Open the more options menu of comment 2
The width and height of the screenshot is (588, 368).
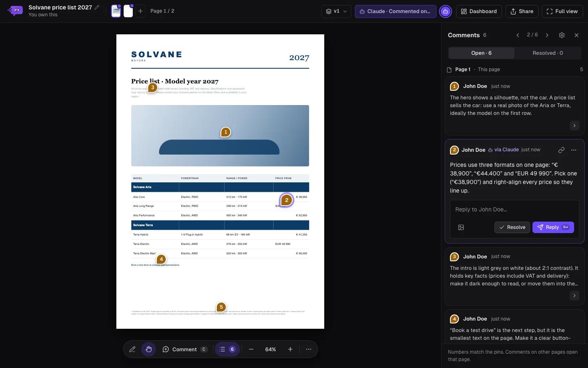coord(574,150)
